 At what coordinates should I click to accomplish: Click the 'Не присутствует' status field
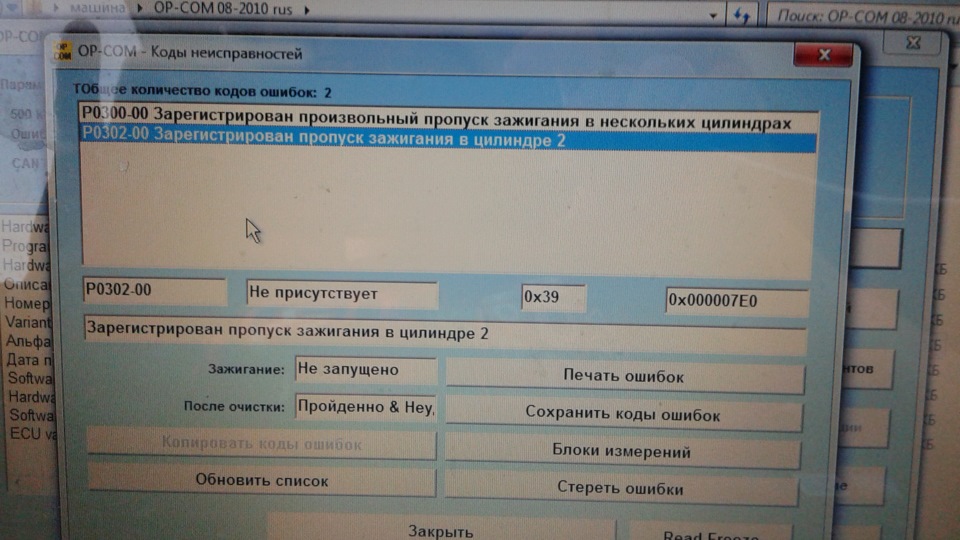342,294
